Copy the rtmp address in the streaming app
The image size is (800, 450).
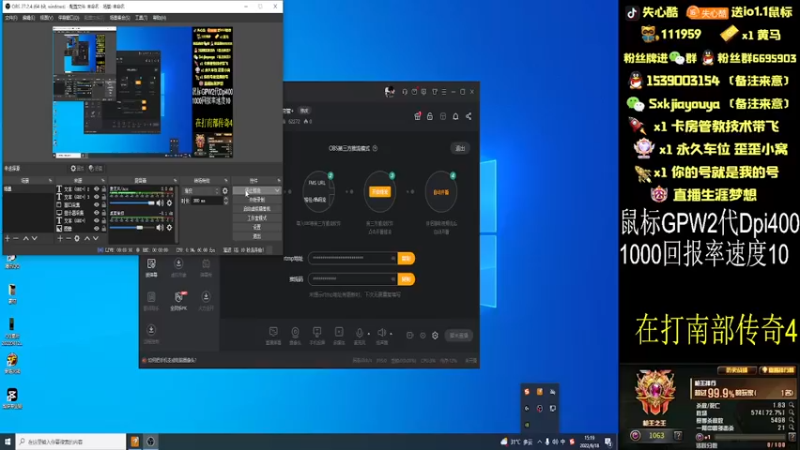click(x=406, y=258)
